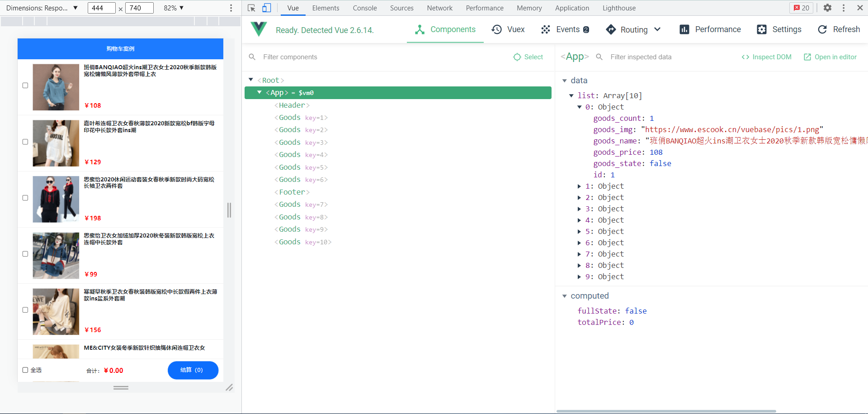Click the Refresh button label
Image resolution: width=868 pixels, height=414 pixels.
point(846,29)
